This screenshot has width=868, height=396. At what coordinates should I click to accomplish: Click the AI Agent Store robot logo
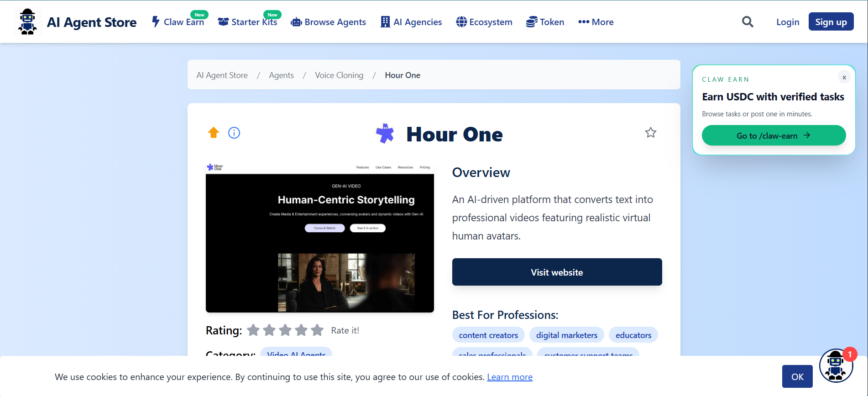click(28, 21)
